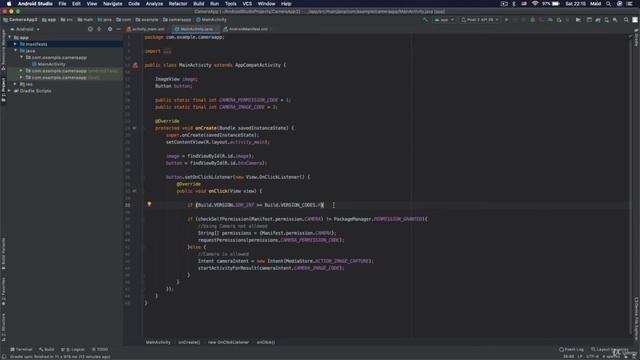Viewport: 640px width, 360px height.
Task: Toggle the Favorites side stripe button
Action: (x=3, y=292)
